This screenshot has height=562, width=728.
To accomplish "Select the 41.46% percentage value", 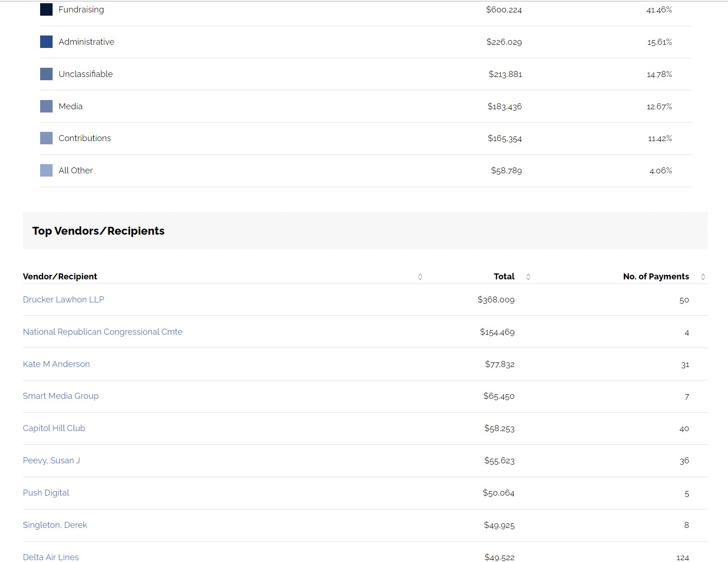I will 659,10.
